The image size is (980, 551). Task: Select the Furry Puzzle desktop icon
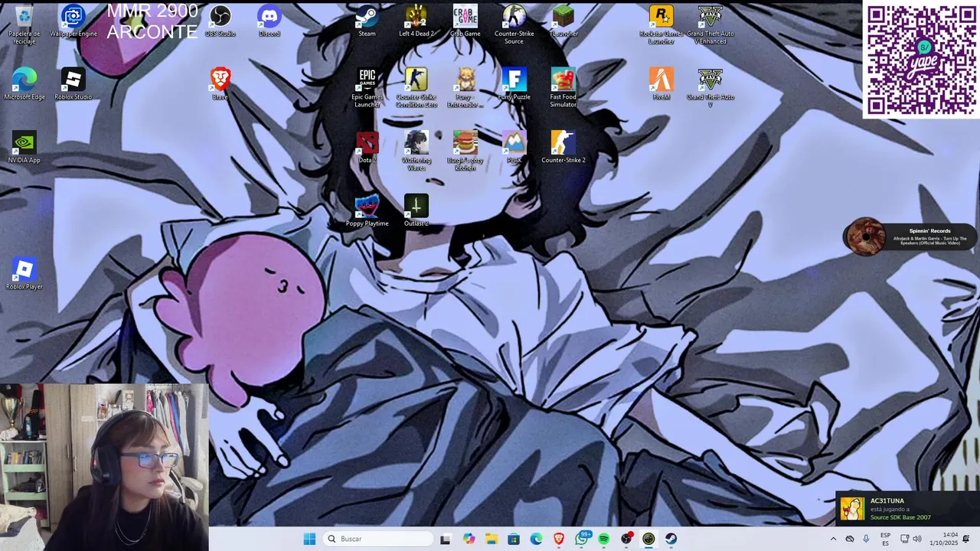coord(514,84)
